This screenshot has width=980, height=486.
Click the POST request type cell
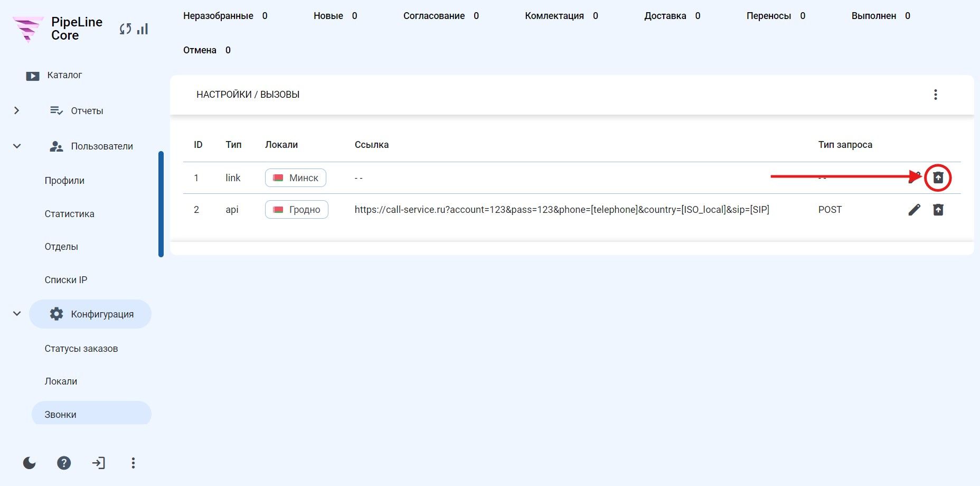point(830,210)
